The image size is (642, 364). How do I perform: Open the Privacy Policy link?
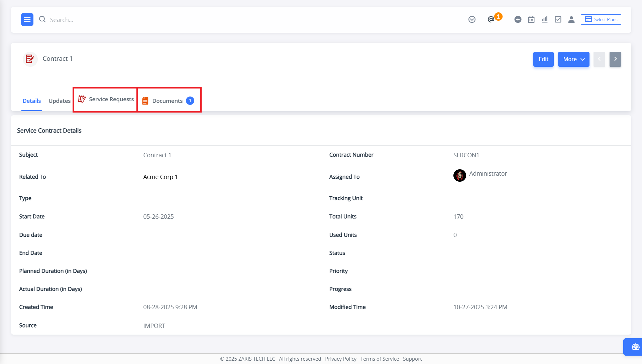tap(341, 359)
